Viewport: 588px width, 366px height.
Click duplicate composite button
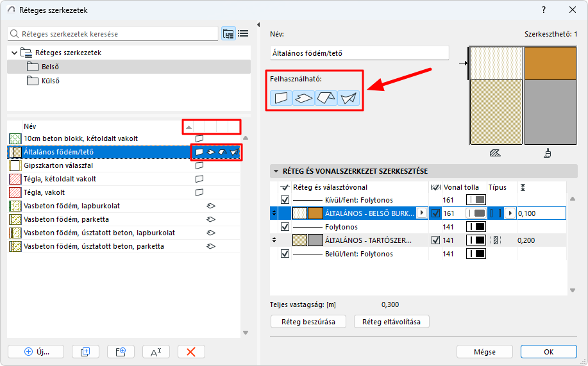point(85,352)
